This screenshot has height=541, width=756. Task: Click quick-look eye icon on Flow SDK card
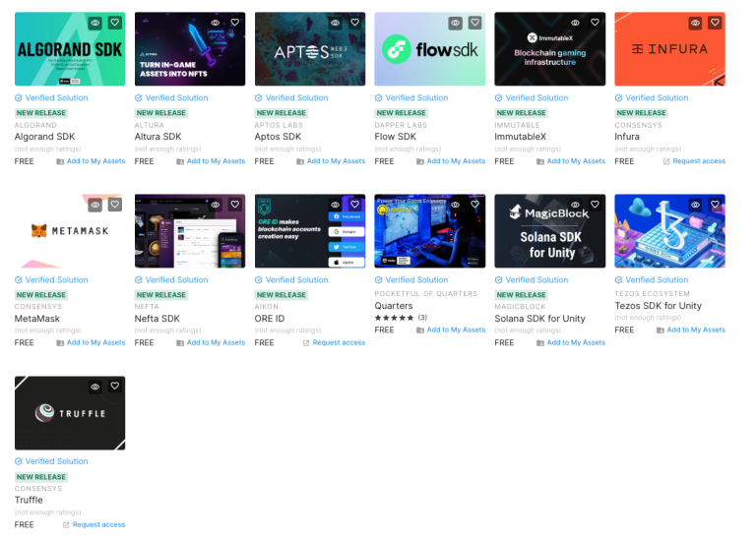click(456, 23)
